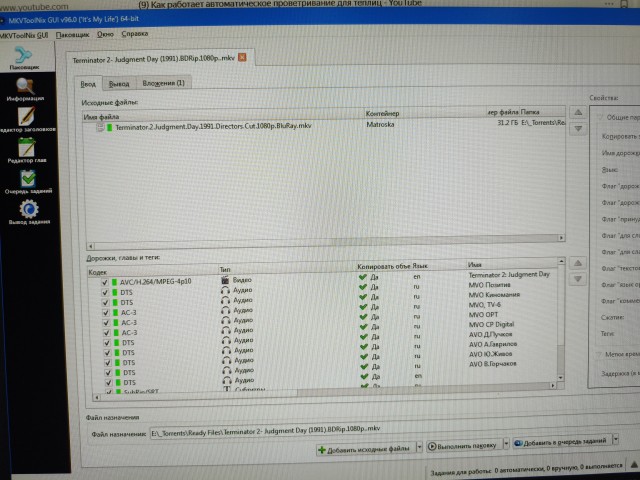The image size is (640, 480).
Task: Open the Multiplexer (Паковщик) tool in sidebar
Action: (24, 58)
